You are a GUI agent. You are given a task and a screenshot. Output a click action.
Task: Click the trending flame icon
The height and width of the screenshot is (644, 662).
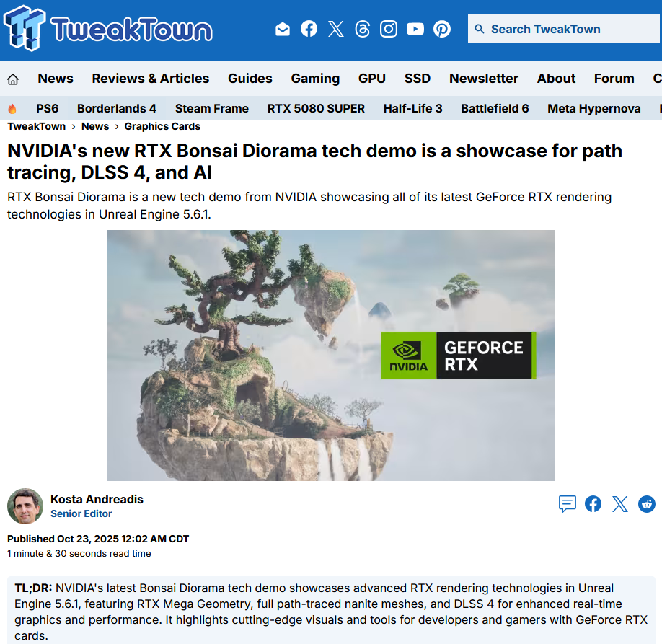tap(12, 109)
